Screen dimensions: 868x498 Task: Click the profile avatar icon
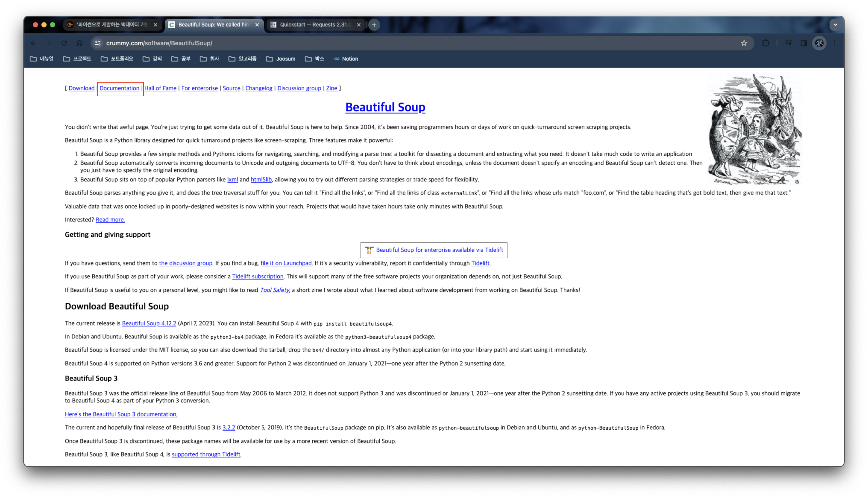click(819, 43)
